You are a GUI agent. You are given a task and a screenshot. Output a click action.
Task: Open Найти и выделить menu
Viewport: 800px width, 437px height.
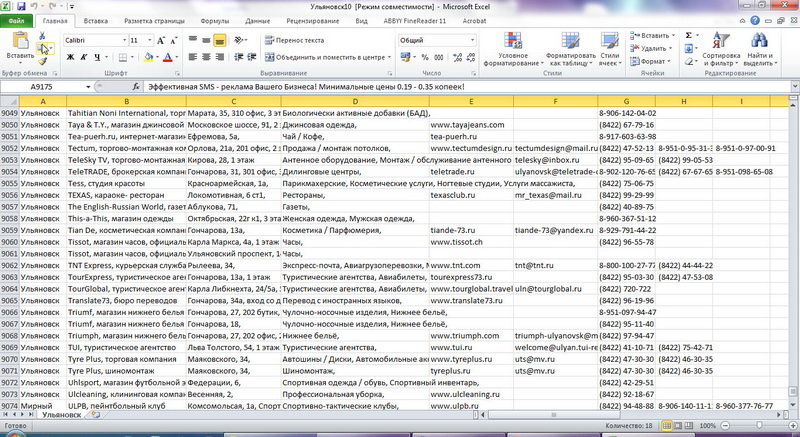(x=760, y=49)
